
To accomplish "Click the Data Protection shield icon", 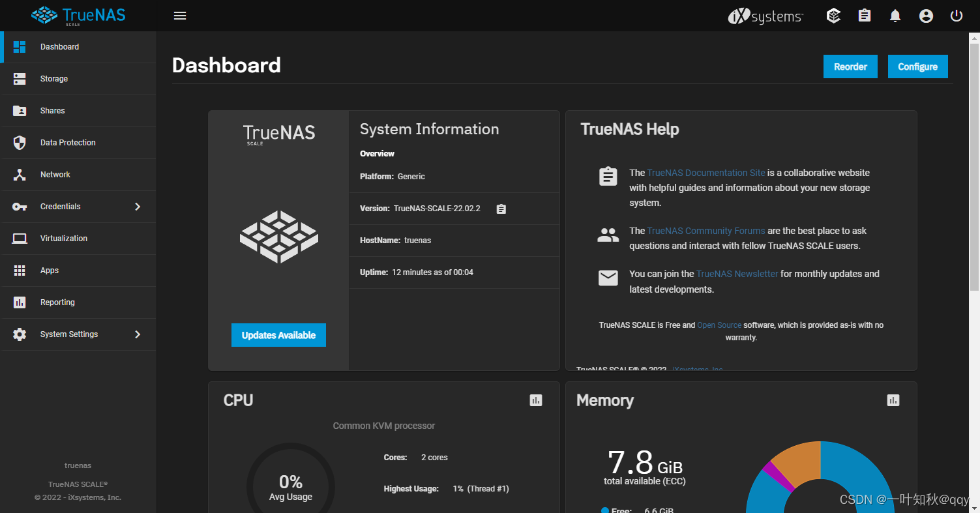I will click(20, 143).
